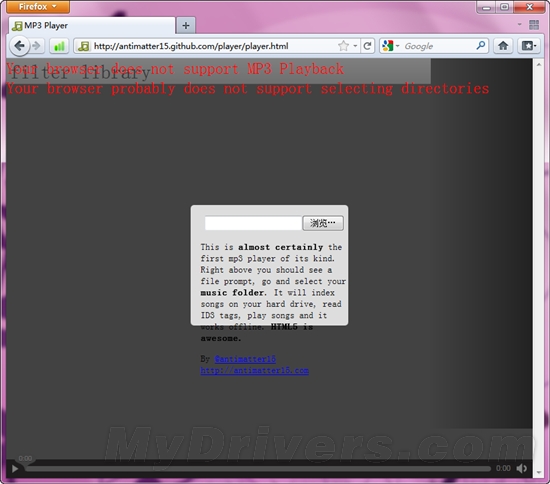Mute audio with the speaker icon
Image resolution: width=550 pixels, height=484 pixels.
[x=522, y=468]
